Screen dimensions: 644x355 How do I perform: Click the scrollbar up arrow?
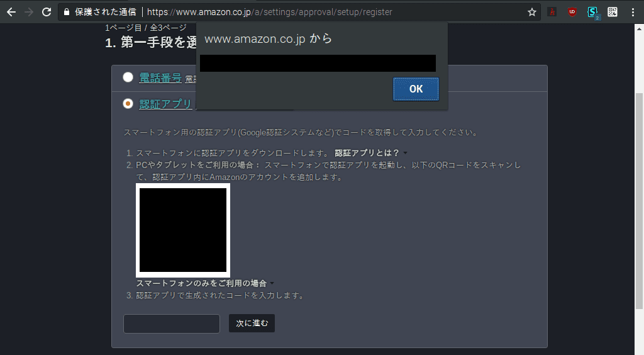coord(639,28)
